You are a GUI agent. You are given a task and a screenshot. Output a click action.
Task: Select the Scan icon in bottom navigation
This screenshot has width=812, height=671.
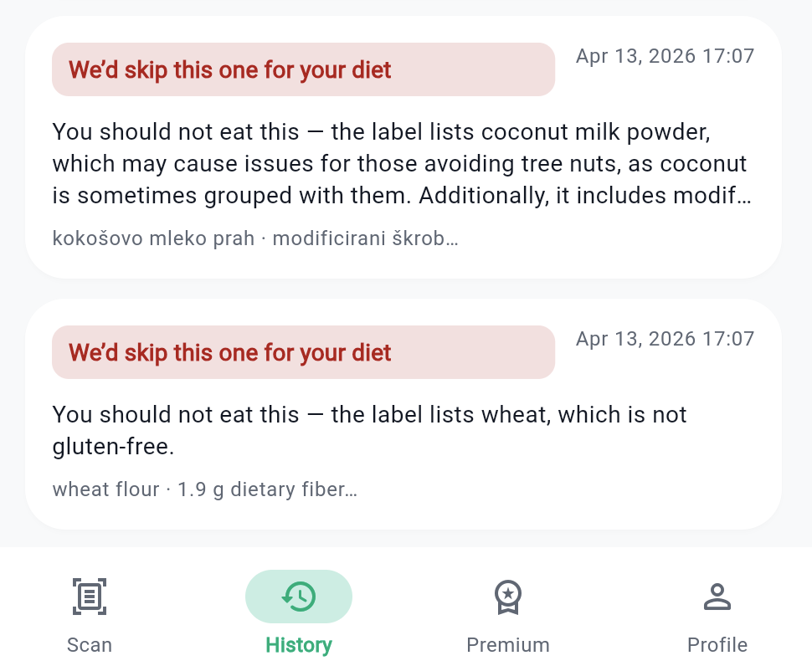pyautogui.click(x=90, y=597)
